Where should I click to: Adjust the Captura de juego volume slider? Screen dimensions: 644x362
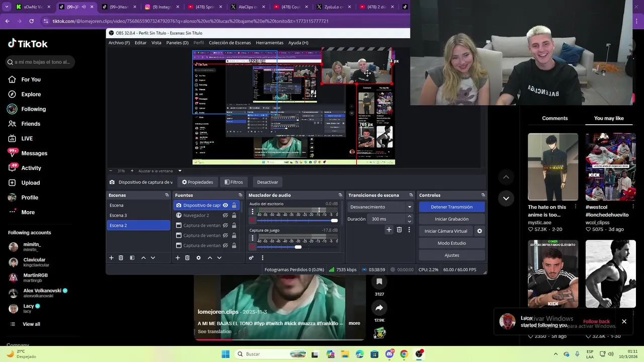click(x=297, y=247)
